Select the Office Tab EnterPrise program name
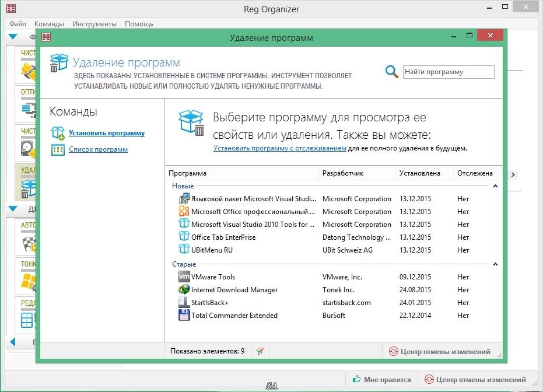The width and height of the screenshot is (543, 392). (223, 237)
